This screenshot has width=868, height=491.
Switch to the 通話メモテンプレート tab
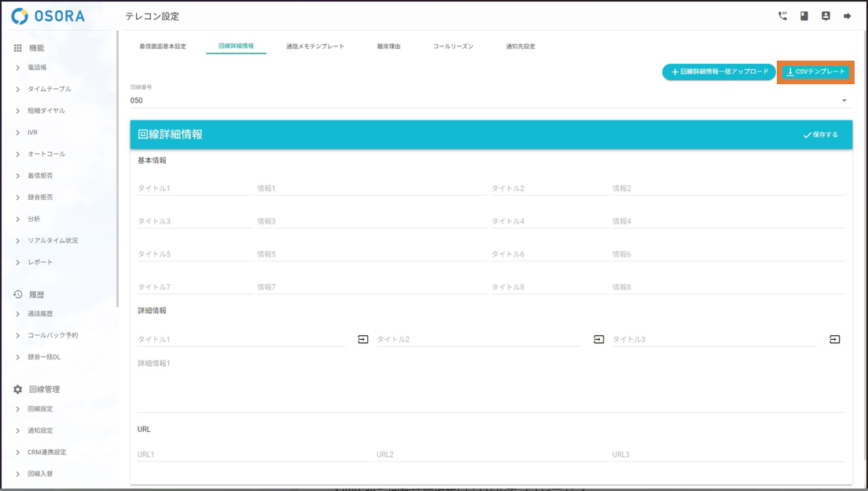(x=315, y=46)
